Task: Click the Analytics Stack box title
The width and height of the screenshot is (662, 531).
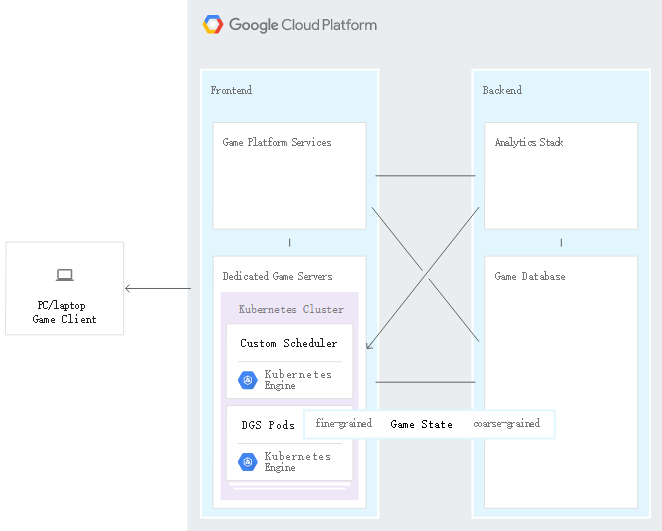Action: point(529,142)
